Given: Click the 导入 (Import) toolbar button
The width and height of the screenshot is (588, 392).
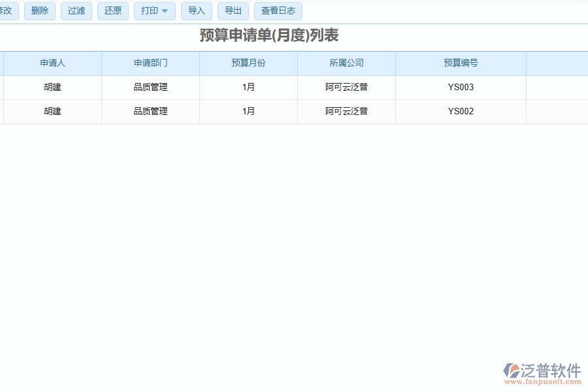Looking at the screenshot, I should click(x=196, y=10).
